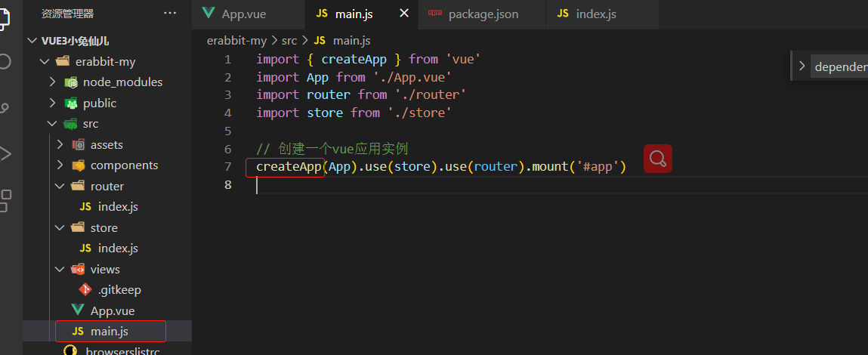Click mount call on line 7
The height and width of the screenshot is (355, 868).
pyautogui.click(x=550, y=167)
